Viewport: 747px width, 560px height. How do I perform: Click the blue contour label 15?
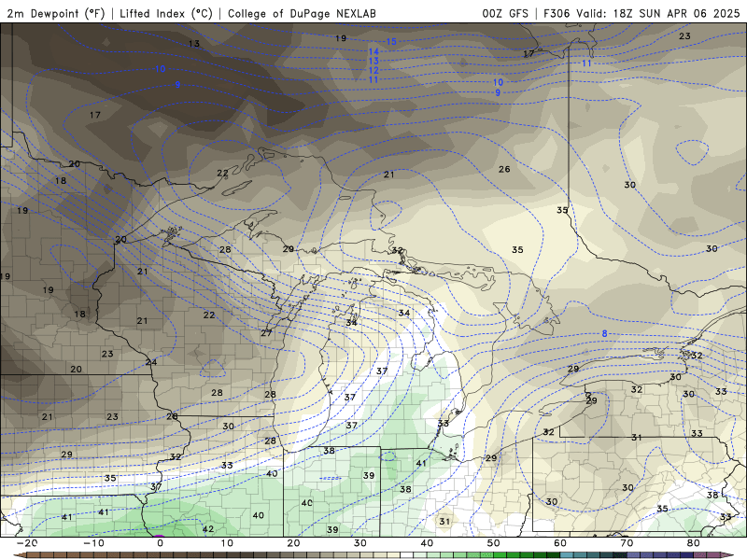(391, 41)
